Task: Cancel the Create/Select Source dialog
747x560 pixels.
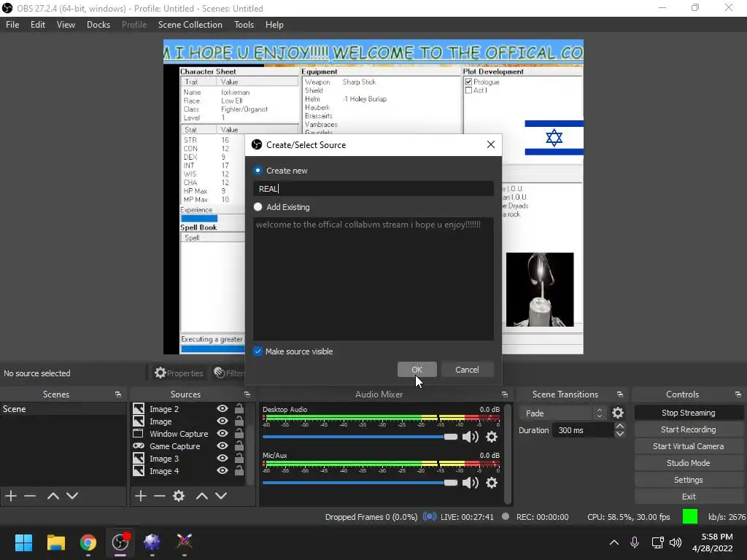Action: 467,370
